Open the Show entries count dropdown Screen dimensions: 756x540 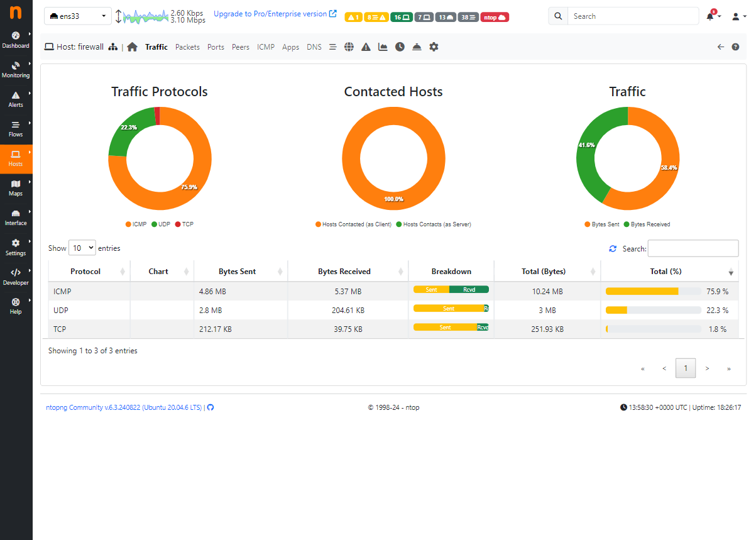[82, 248]
